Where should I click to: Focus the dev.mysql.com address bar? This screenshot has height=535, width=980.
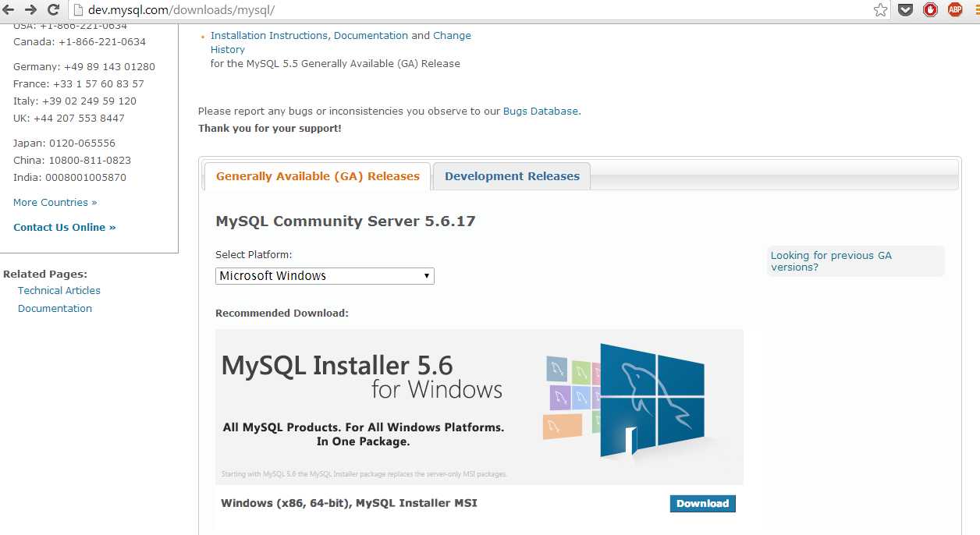[480, 10]
